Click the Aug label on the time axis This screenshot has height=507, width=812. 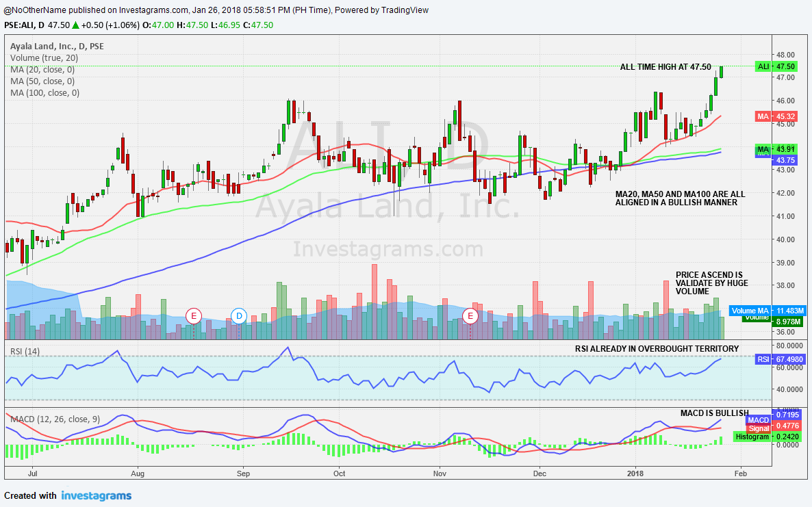[x=138, y=473]
